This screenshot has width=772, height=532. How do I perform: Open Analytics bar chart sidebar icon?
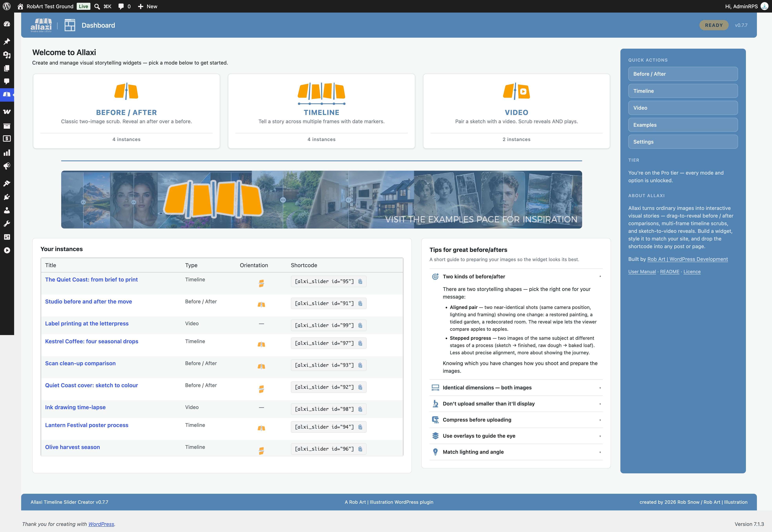pos(7,153)
